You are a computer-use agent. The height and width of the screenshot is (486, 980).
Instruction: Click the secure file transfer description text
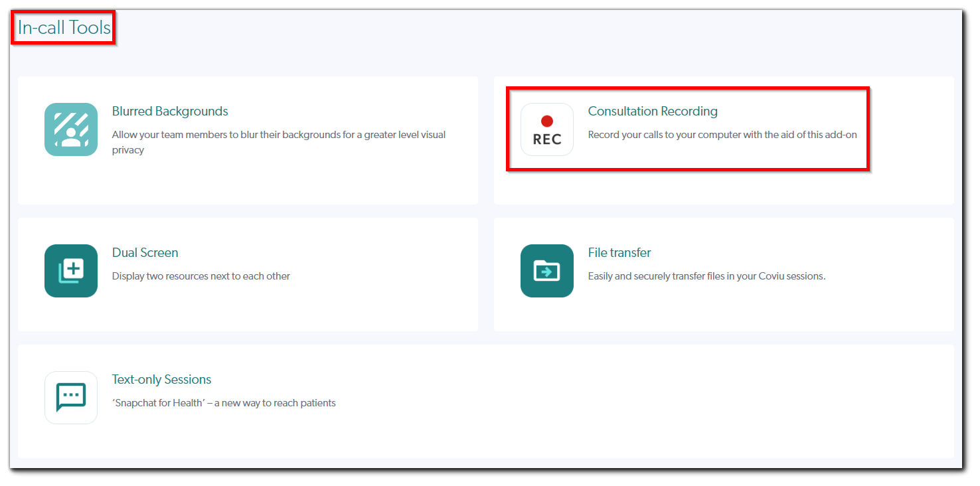706,276
